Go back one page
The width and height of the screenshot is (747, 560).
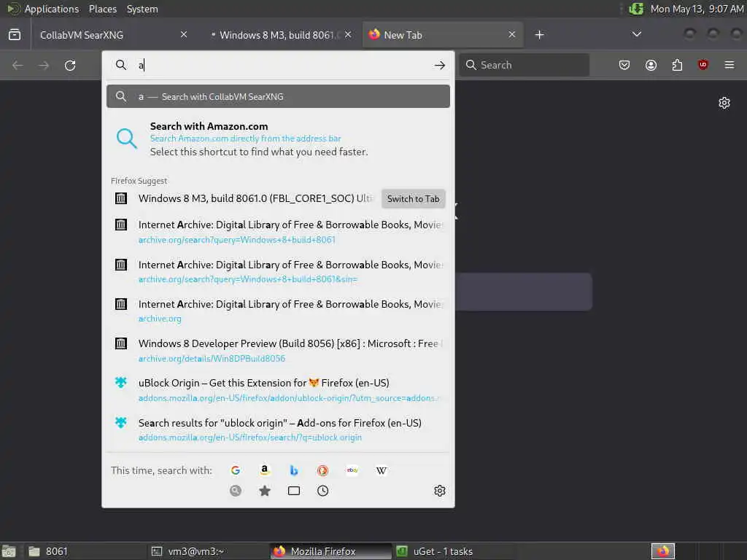click(18, 65)
